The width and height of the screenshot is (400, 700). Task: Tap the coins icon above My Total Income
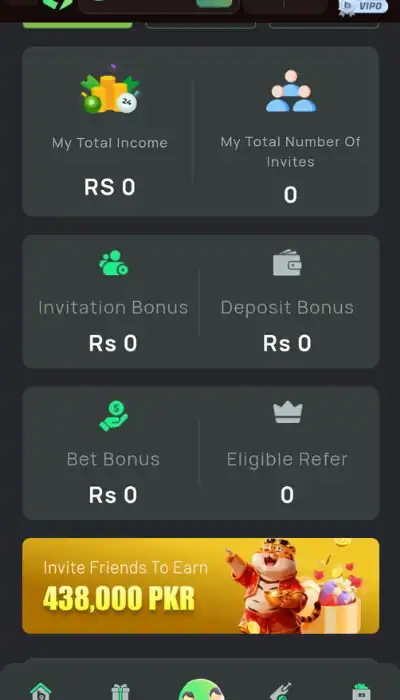coord(110,89)
